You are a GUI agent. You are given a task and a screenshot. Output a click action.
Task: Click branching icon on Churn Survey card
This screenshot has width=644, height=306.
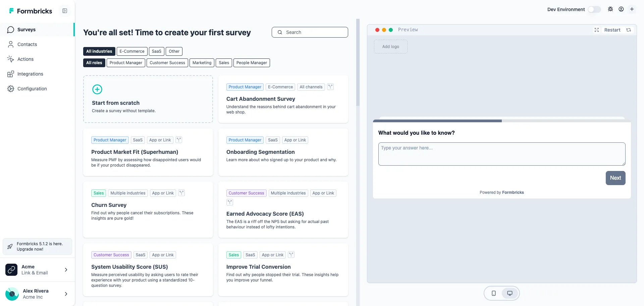pos(181,193)
